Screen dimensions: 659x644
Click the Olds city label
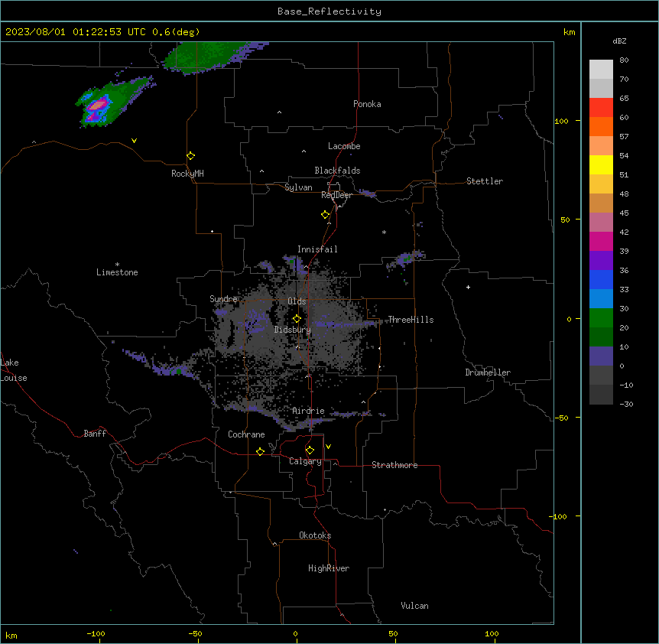(x=297, y=301)
